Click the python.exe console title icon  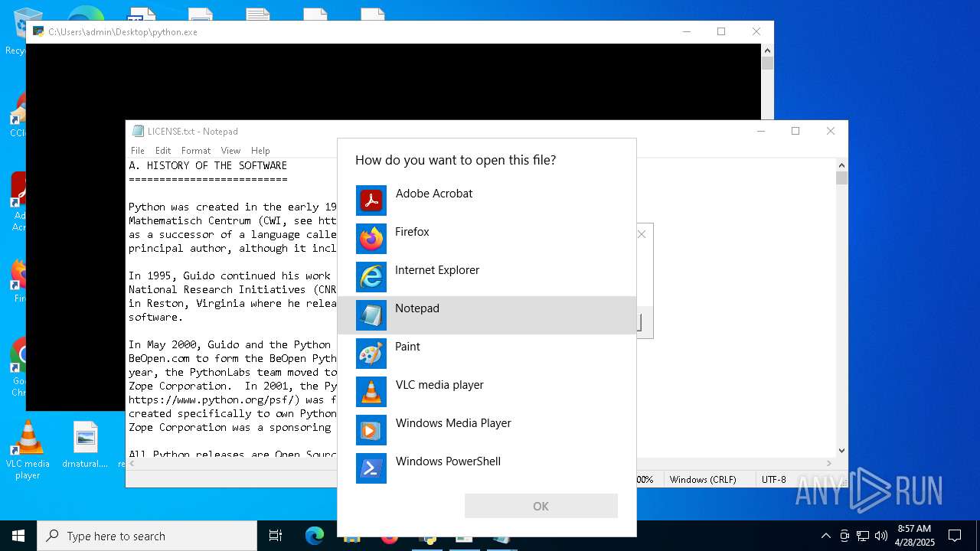pos(38,31)
